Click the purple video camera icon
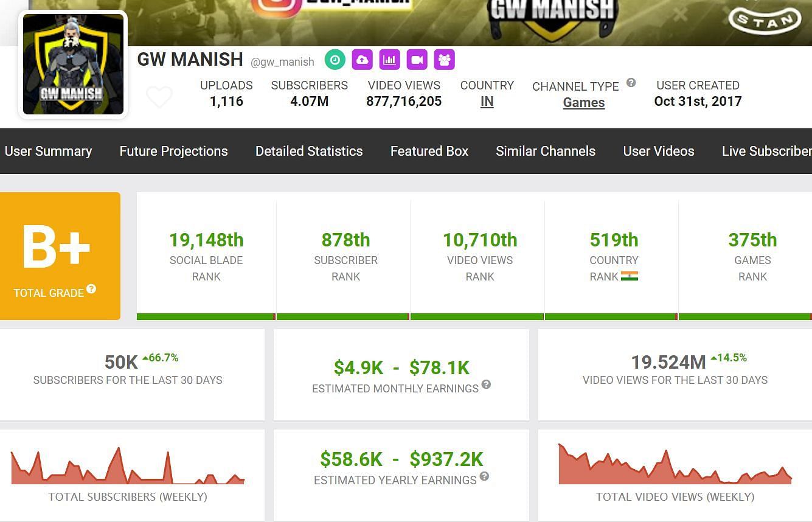 tap(417, 60)
